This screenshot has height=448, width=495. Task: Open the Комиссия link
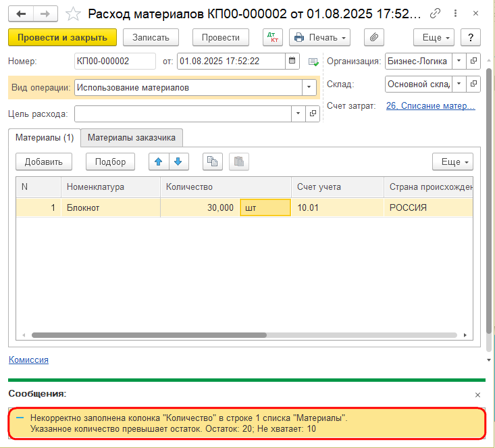[28, 359]
